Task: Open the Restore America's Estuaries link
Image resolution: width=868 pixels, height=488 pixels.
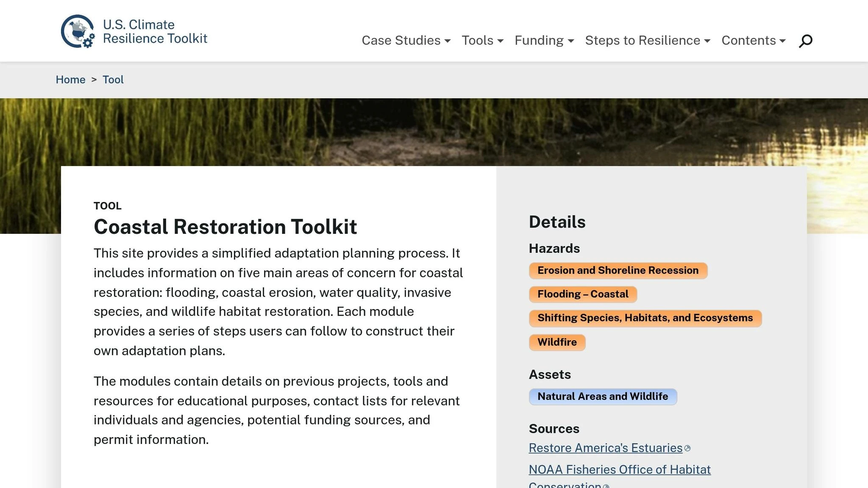Action: (x=606, y=448)
